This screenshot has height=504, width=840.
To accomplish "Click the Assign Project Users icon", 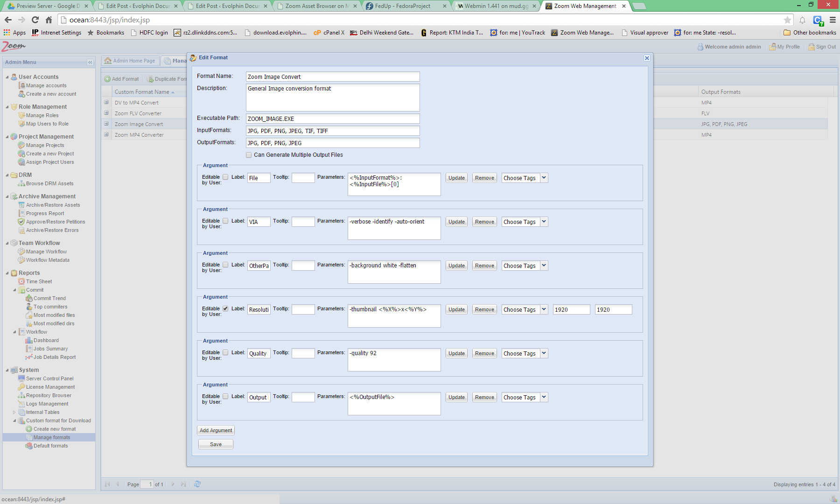I will [x=21, y=162].
